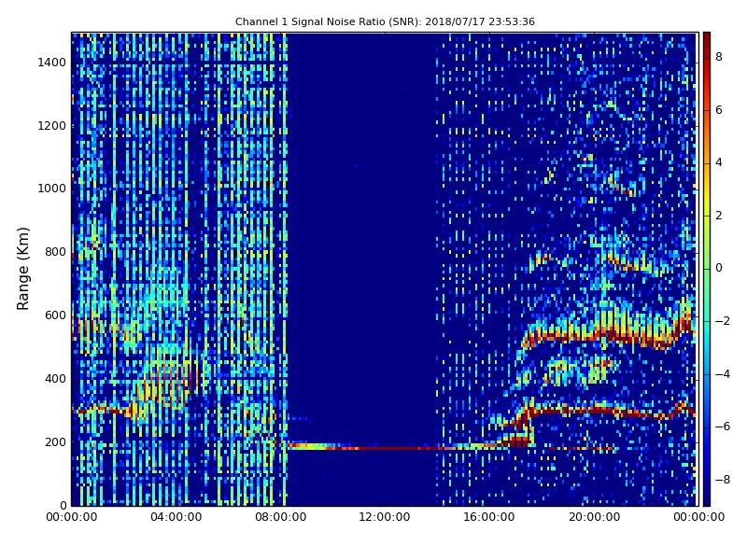This screenshot has width=747, height=560.
Task: Click the 400 tick label on range axis
Action: (55, 379)
